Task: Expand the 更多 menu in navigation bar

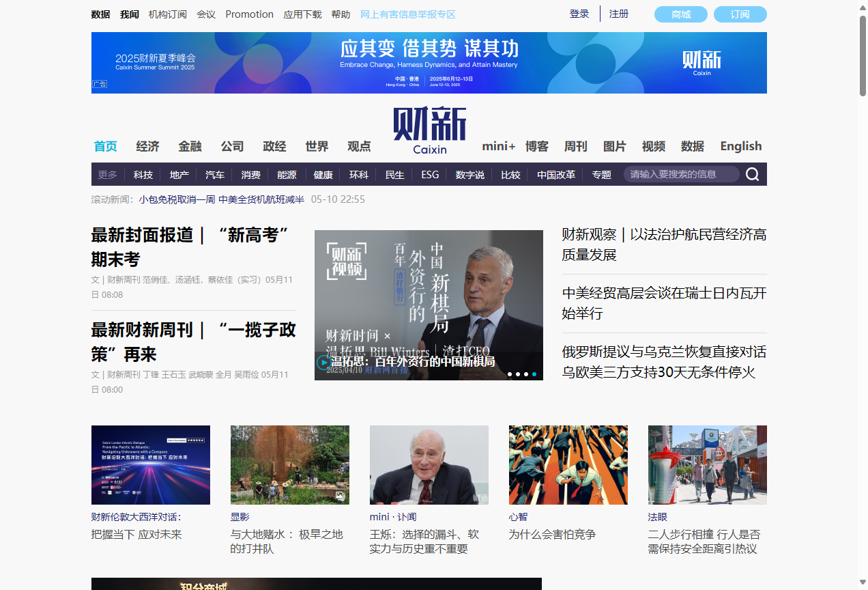Action: pos(107,175)
